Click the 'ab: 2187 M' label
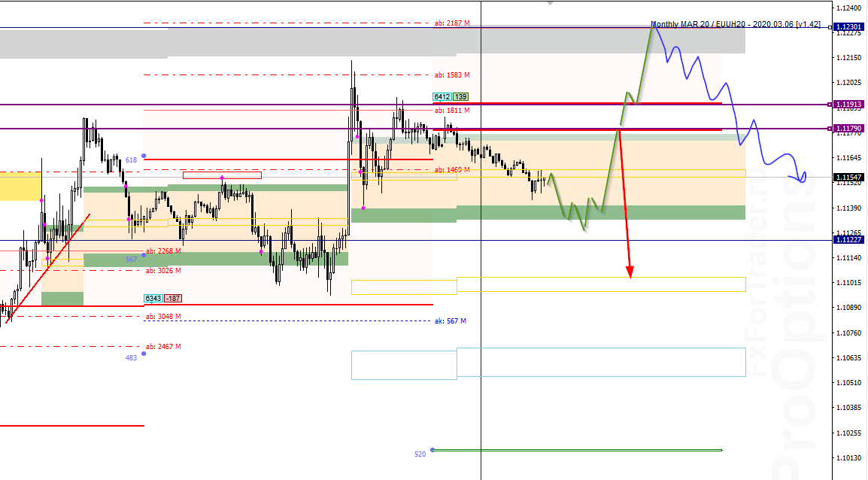 tap(452, 23)
